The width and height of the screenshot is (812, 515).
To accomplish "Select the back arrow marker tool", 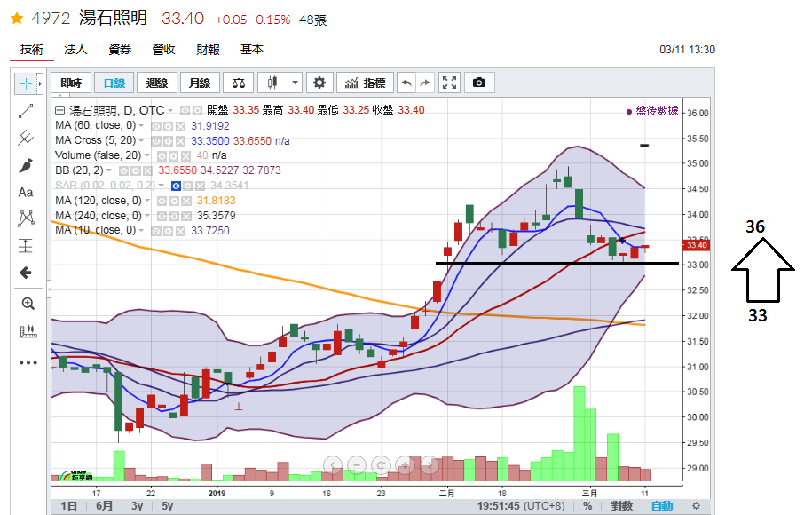I will pyautogui.click(x=26, y=273).
